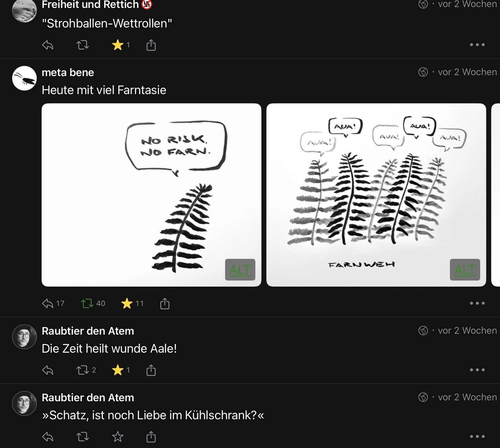Unfavorite the meta bene fern post
The image size is (500, 448).
point(127,303)
